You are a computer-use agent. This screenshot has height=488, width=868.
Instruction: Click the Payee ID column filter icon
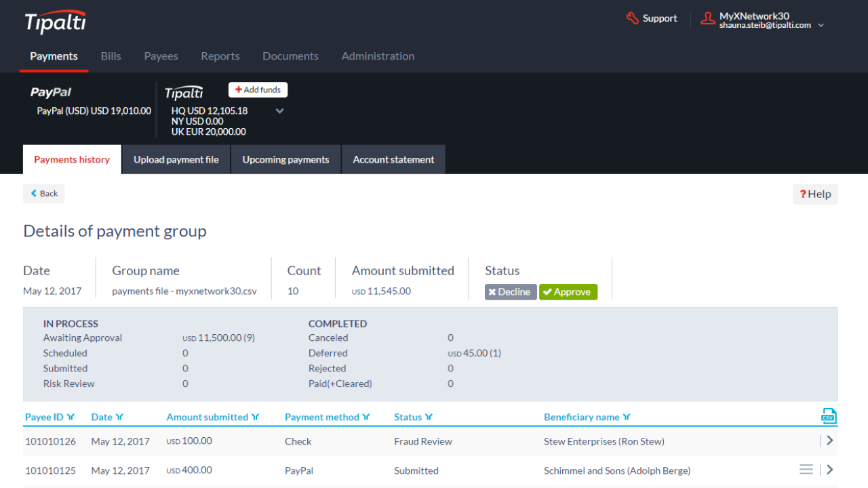[71, 418]
